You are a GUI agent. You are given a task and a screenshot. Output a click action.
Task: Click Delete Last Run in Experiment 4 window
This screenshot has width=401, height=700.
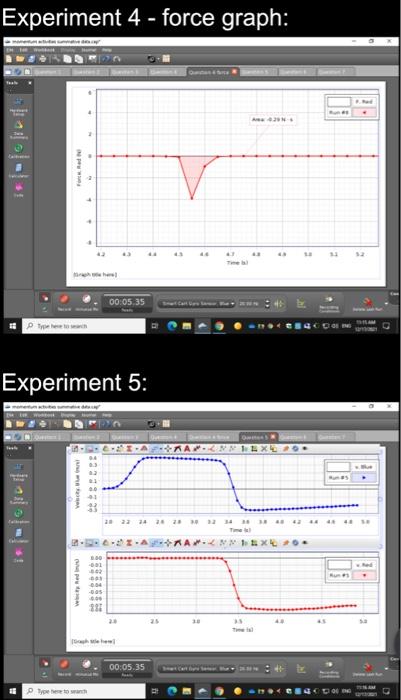pos(368,304)
